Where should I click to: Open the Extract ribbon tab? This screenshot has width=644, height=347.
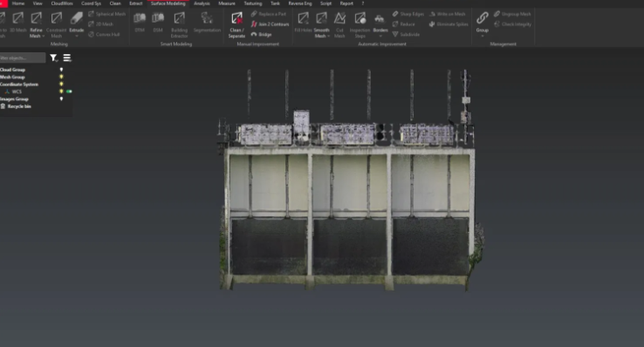136,3
